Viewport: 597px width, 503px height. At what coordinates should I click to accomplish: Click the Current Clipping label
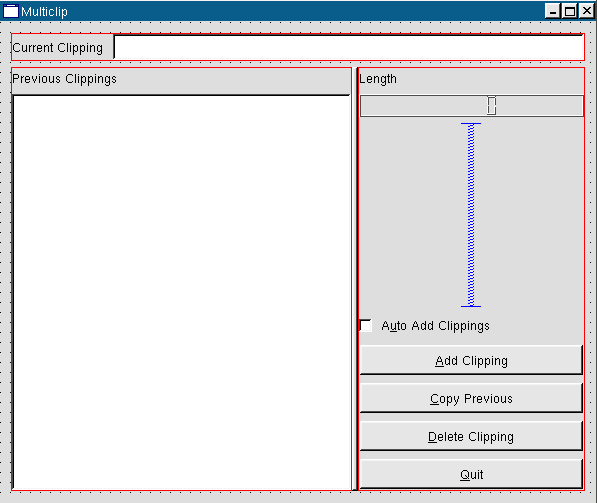pos(57,48)
